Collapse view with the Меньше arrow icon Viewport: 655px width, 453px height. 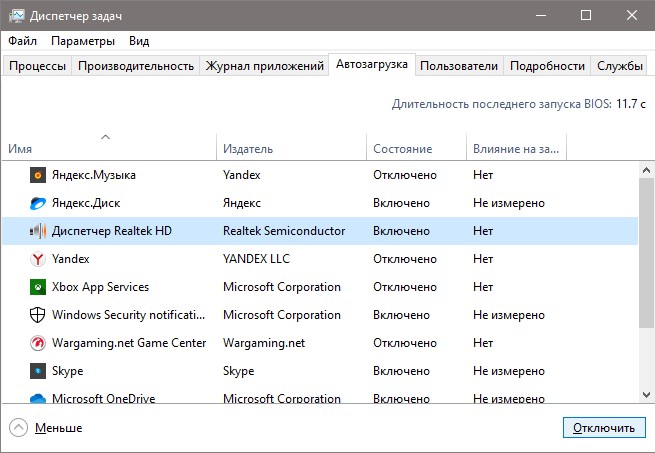pyautogui.click(x=18, y=428)
